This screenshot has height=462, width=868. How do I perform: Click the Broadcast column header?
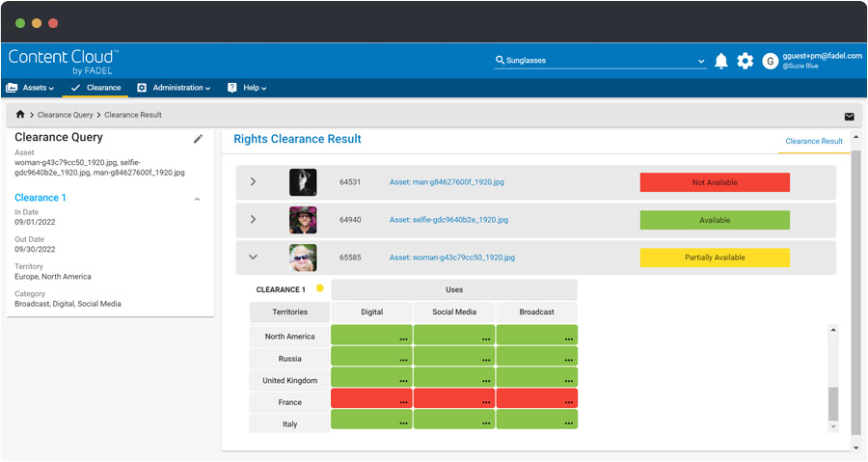[x=536, y=313]
